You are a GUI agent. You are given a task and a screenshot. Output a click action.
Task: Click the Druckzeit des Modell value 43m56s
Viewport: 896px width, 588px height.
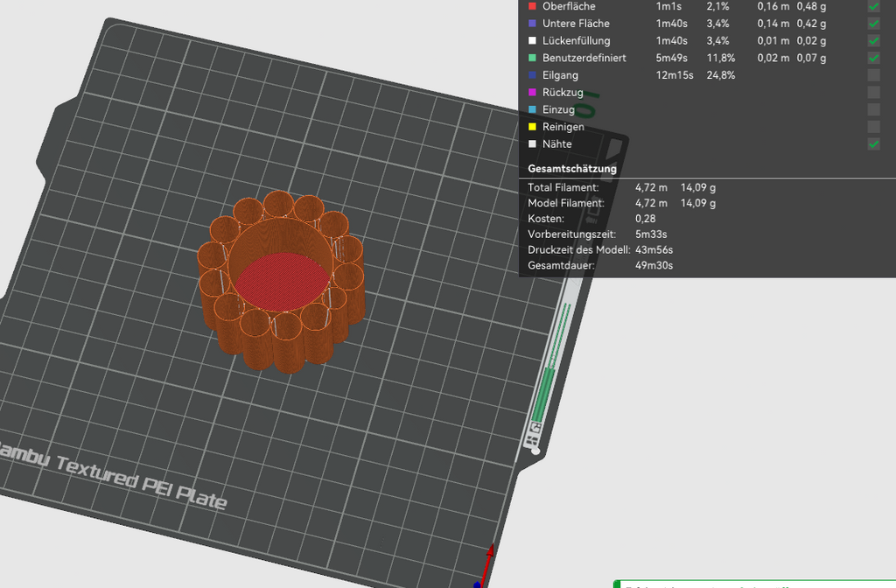point(654,249)
